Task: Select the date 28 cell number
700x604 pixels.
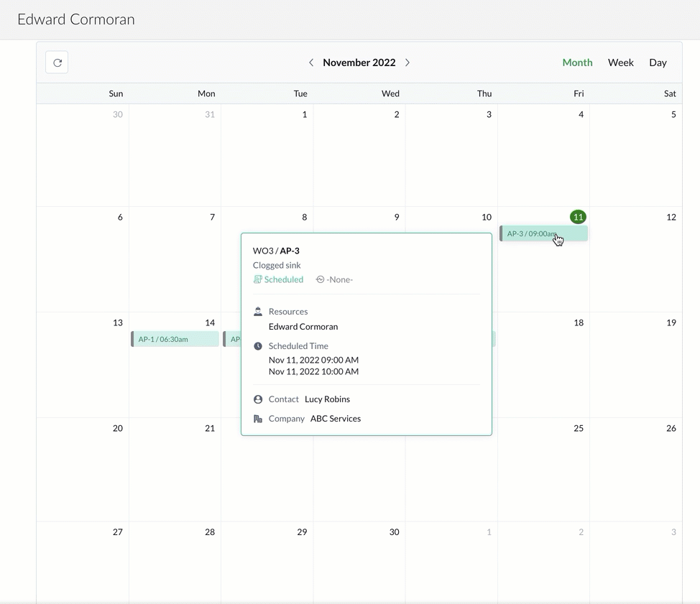Action: tap(210, 531)
